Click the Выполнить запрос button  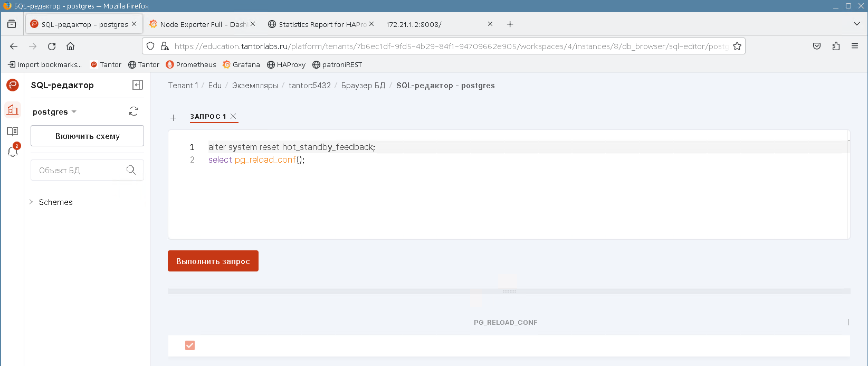tap(213, 261)
